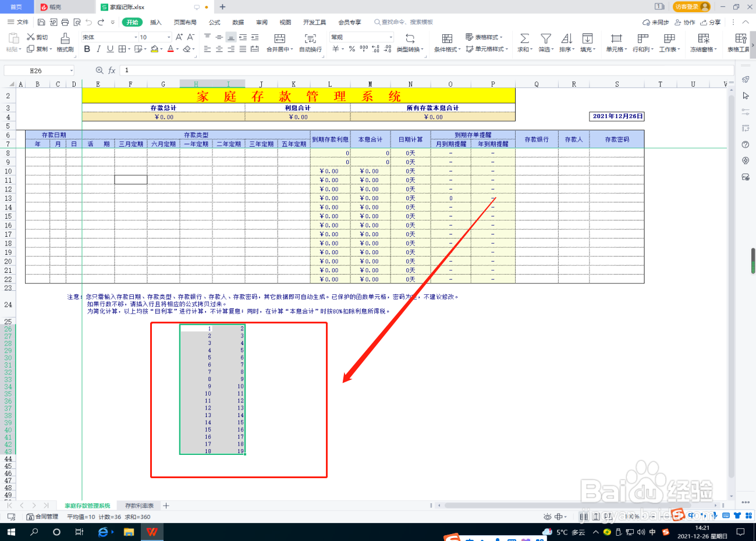
Task: Click the 协作 collaborate button
Action: 685,22
